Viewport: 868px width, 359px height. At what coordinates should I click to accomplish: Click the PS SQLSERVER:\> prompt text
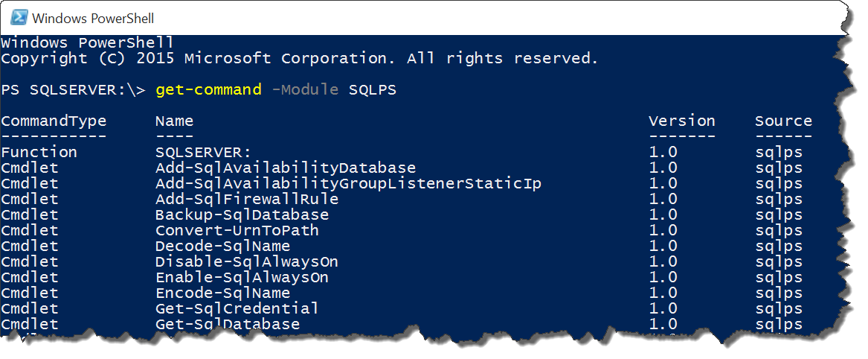pyautogui.click(x=74, y=89)
